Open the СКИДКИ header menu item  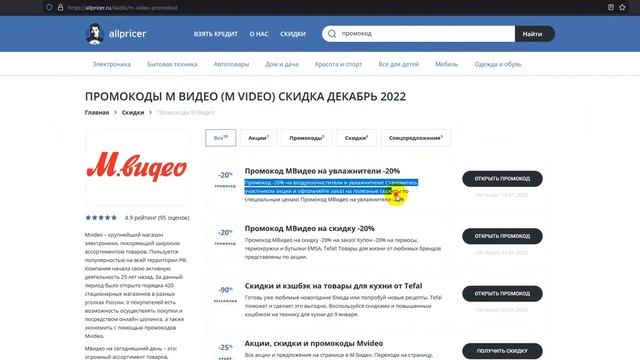tap(293, 34)
